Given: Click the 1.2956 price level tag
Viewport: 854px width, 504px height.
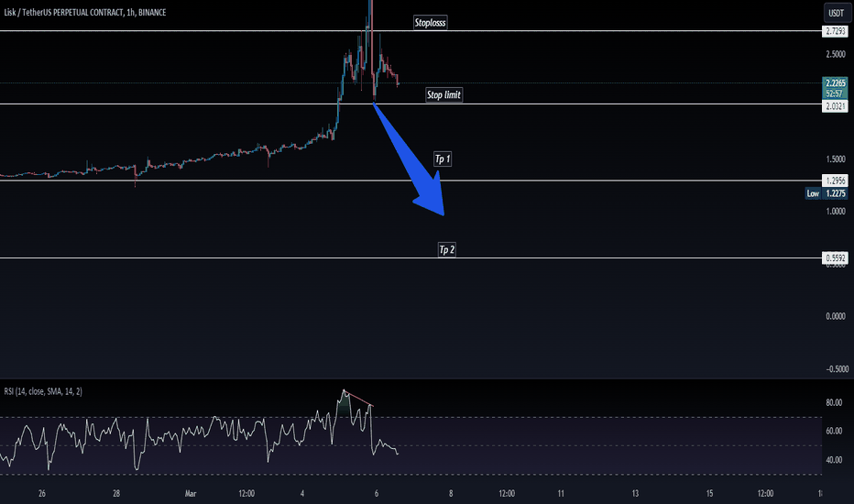Looking at the screenshot, I should click(836, 181).
